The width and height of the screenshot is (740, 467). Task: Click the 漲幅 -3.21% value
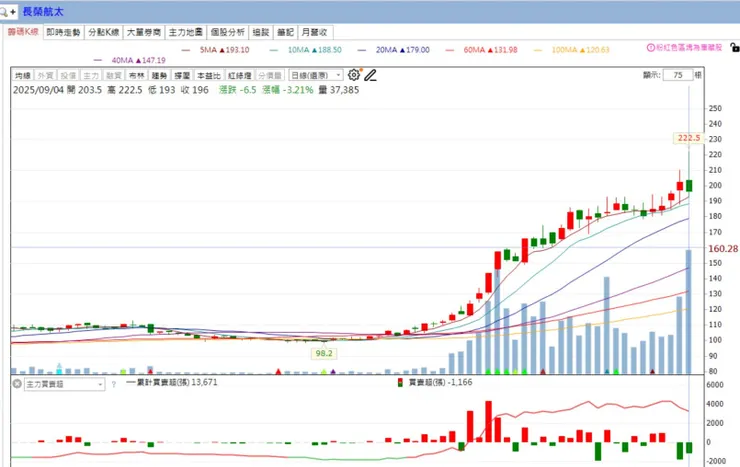tap(287, 90)
